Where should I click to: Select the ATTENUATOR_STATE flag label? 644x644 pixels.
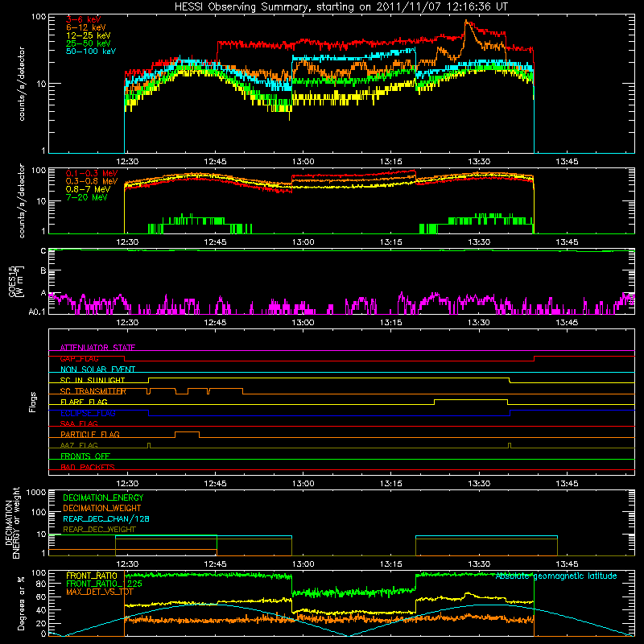[97, 348]
